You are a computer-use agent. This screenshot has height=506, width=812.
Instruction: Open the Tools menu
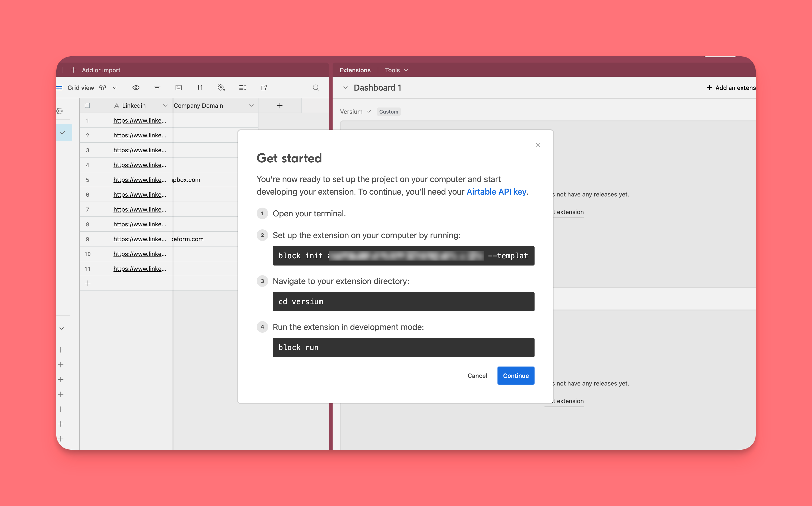tap(396, 70)
